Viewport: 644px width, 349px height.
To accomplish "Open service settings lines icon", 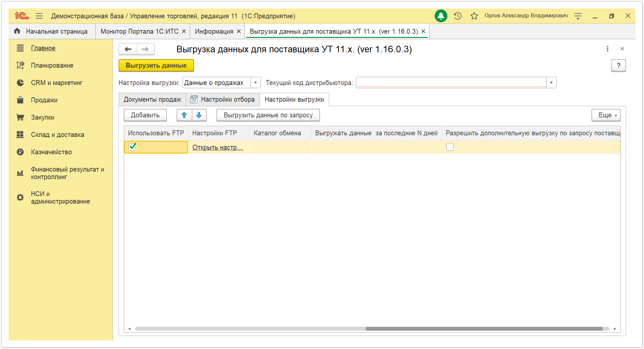I will (x=578, y=16).
